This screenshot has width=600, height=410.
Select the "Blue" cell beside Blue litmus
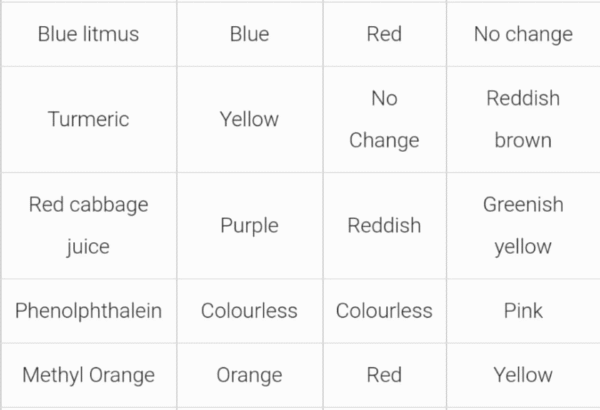pyautogui.click(x=249, y=34)
